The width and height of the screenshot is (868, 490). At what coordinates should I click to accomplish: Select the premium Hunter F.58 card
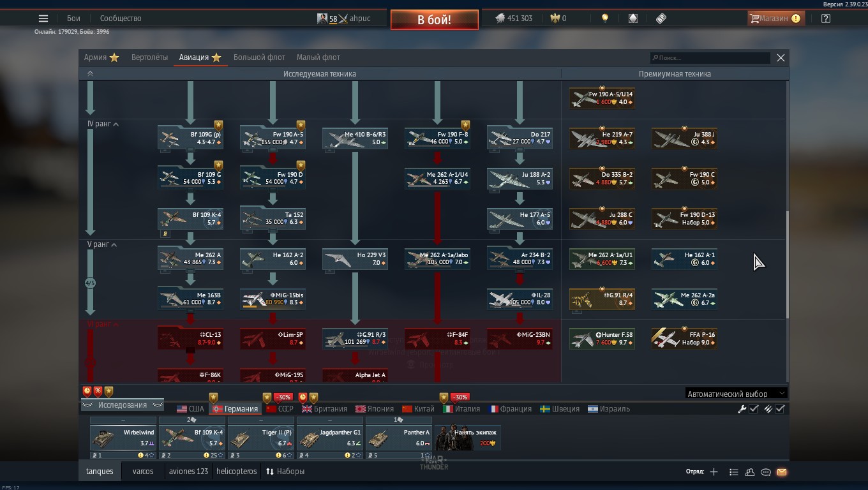pyautogui.click(x=602, y=339)
